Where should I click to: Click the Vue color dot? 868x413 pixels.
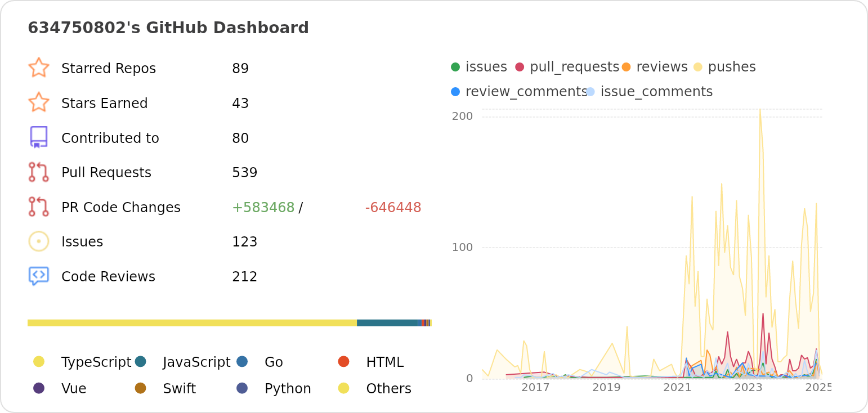[x=39, y=388]
